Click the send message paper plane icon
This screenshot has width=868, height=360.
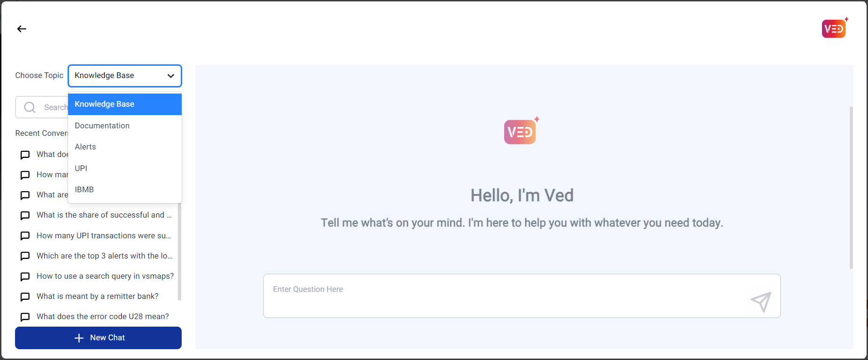[x=761, y=301]
